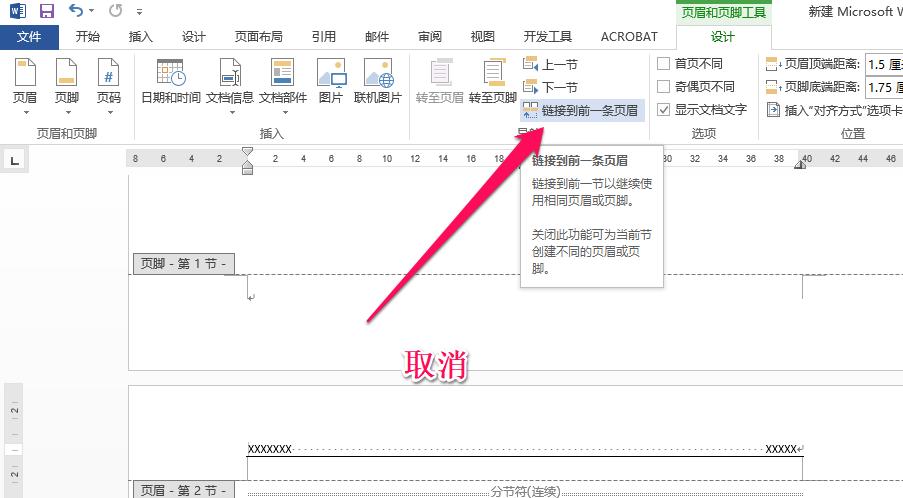
Task: Click the 页眉顶端距离 value field
Action: (884, 64)
